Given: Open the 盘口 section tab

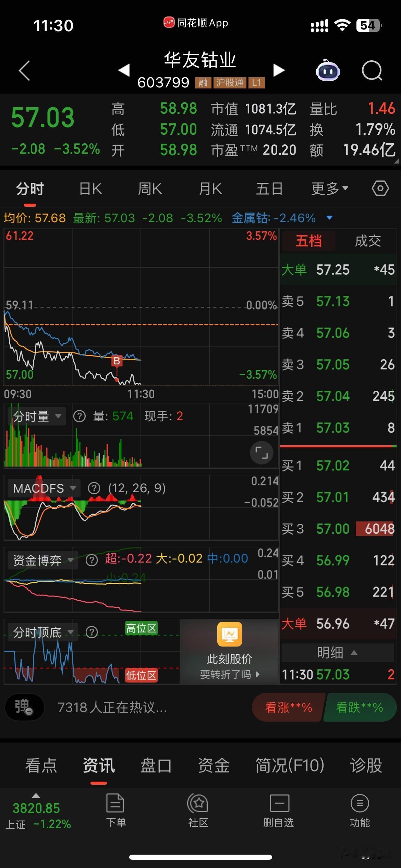Looking at the screenshot, I should click(x=156, y=765).
